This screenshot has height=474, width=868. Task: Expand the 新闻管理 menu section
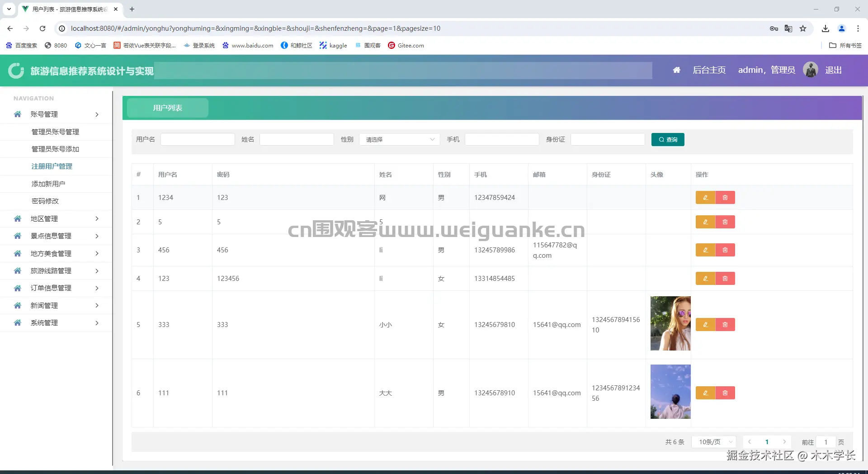(56, 306)
